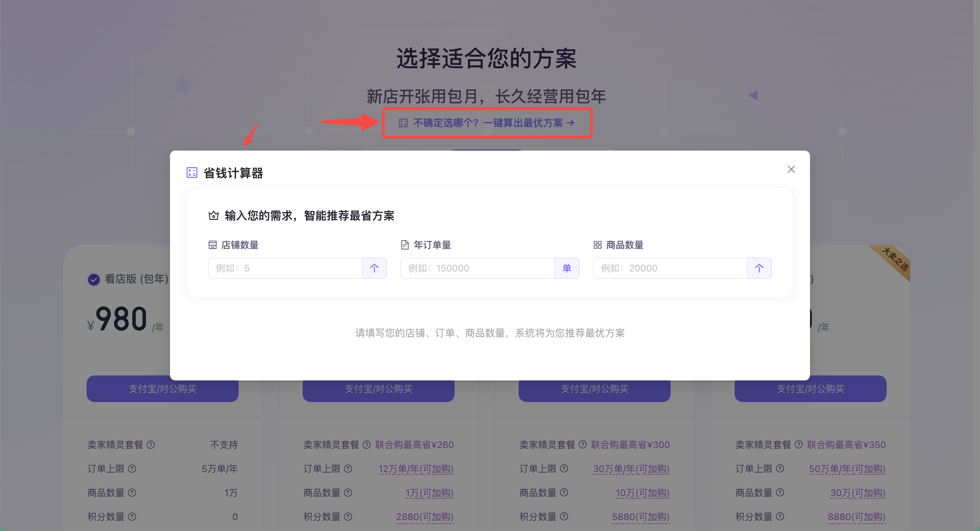980x531 pixels.
Task: Open the 联合购最高省¥300 link
Action: pyautogui.click(x=630, y=445)
